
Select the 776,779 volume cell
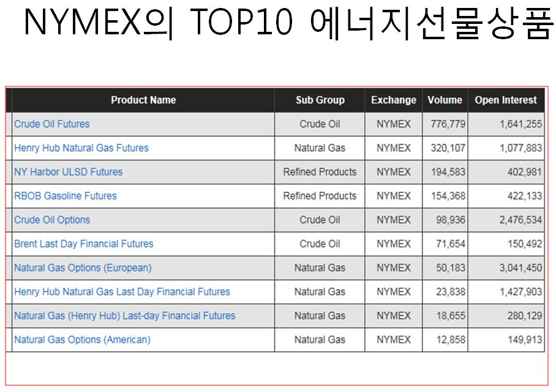click(445, 124)
